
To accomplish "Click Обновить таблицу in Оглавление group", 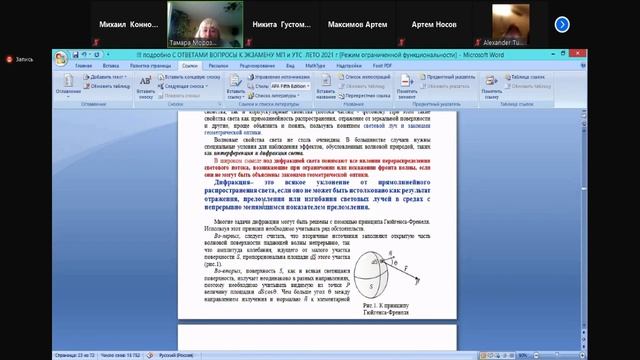I will (107, 86).
